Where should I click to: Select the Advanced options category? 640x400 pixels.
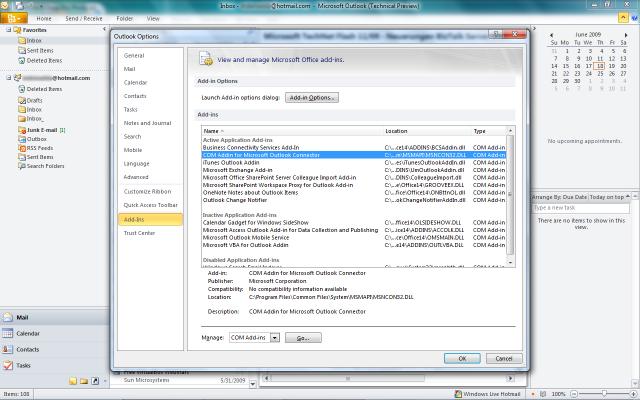tap(150, 177)
